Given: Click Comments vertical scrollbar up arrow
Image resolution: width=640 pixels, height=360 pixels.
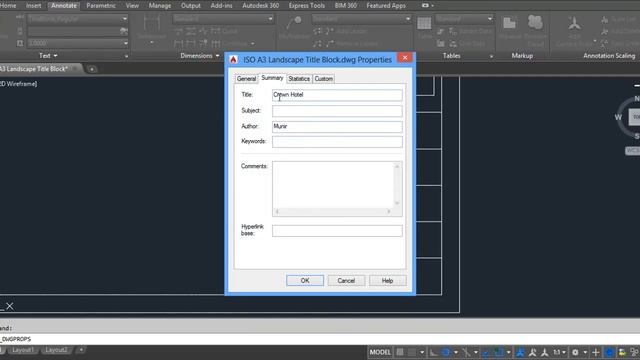Looking at the screenshot, I should 397,166.
